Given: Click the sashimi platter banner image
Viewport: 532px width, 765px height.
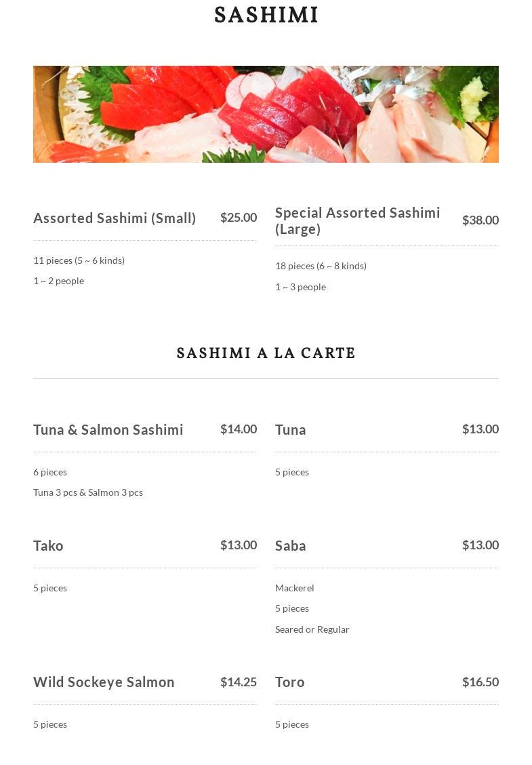Looking at the screenshot, I should click(x=266, y=114).
